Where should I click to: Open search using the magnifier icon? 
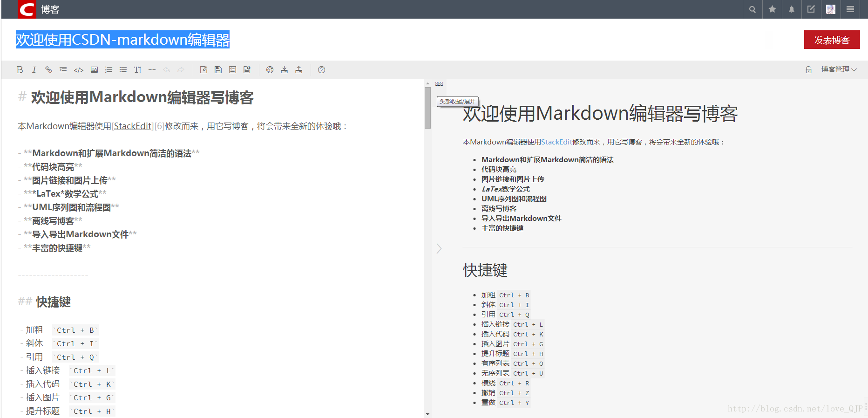752,9
